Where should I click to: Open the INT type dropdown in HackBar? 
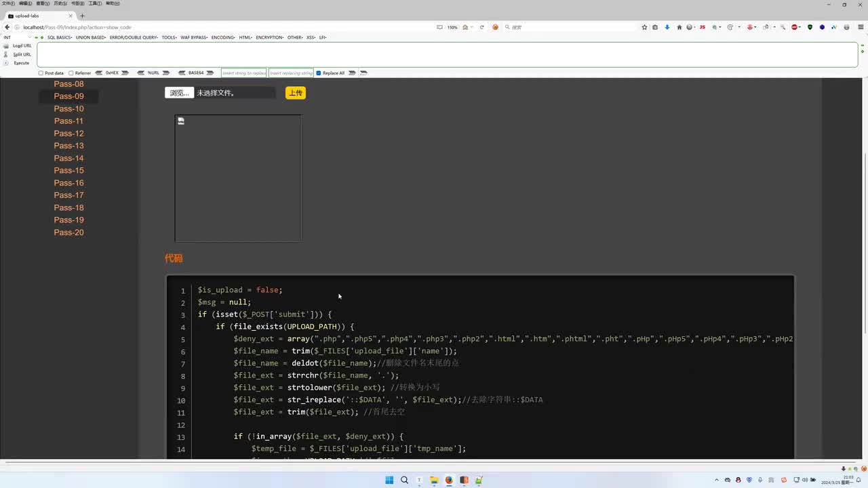coord(18,37)
